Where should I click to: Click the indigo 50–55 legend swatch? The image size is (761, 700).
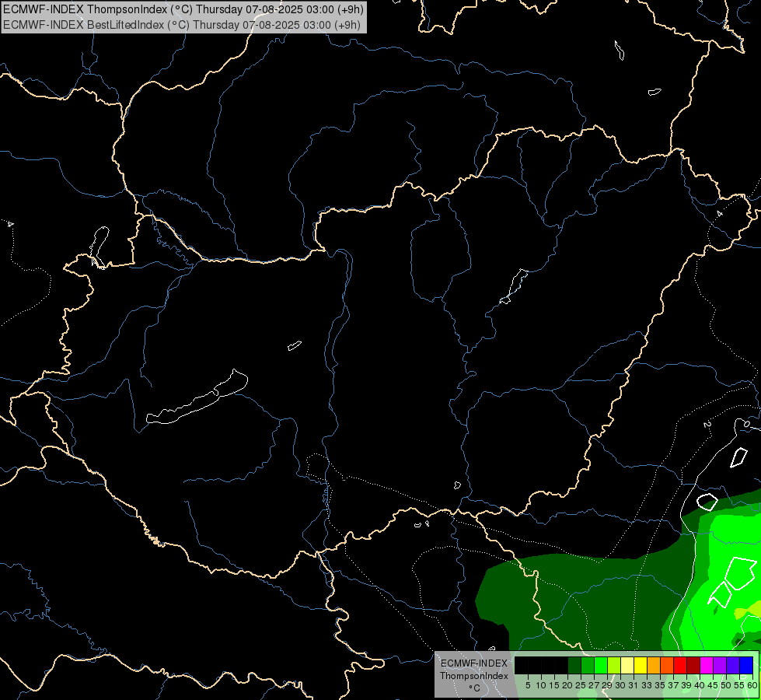pos(733,665)
